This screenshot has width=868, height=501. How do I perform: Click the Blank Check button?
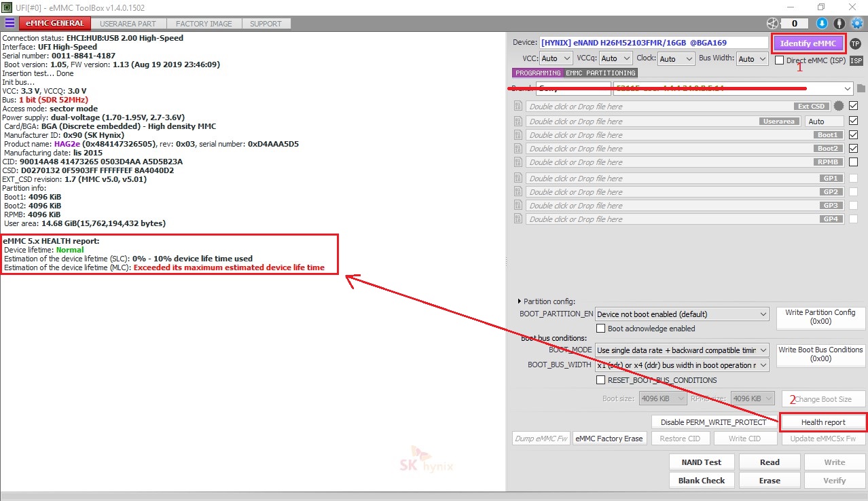(702, 481)
